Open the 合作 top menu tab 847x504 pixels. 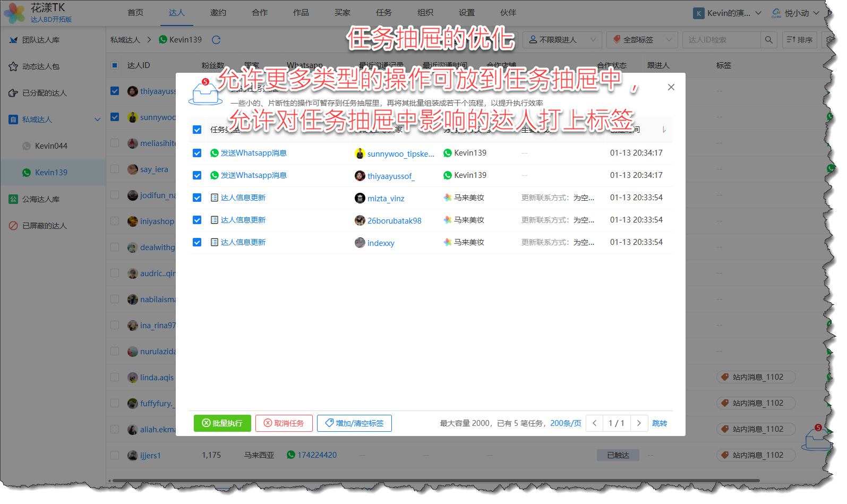click(260, 13)
